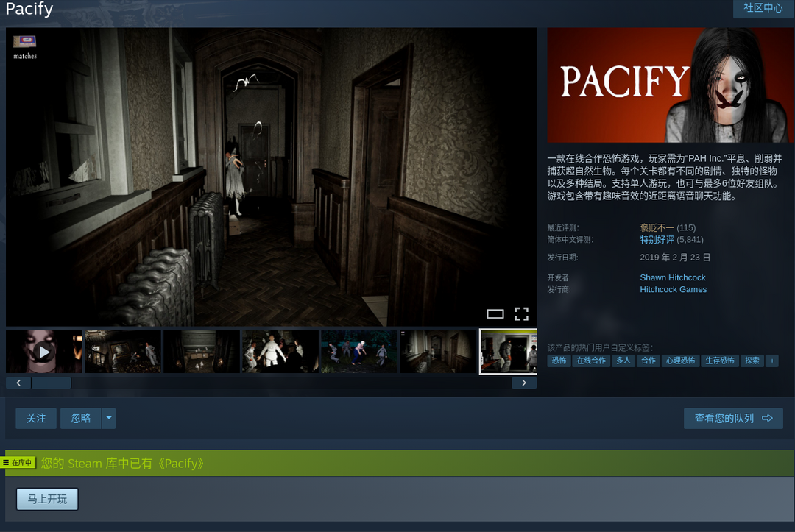Select the 恐怖 tag
The width and height of the screenshot is (795, 532).
[x=559, y=361]
